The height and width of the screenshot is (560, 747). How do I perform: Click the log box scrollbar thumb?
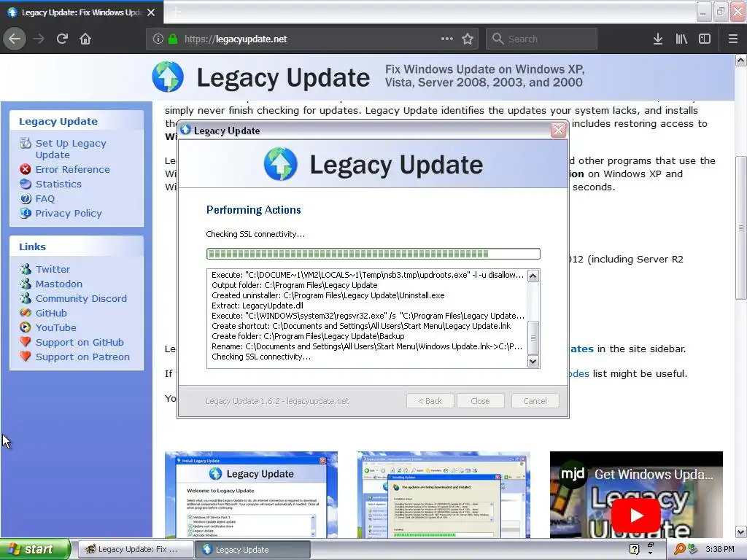533,338
